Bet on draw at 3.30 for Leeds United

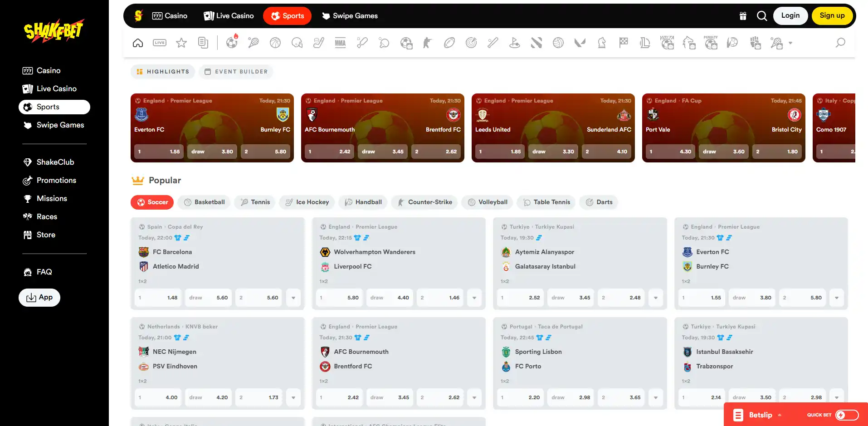point(553,152)
